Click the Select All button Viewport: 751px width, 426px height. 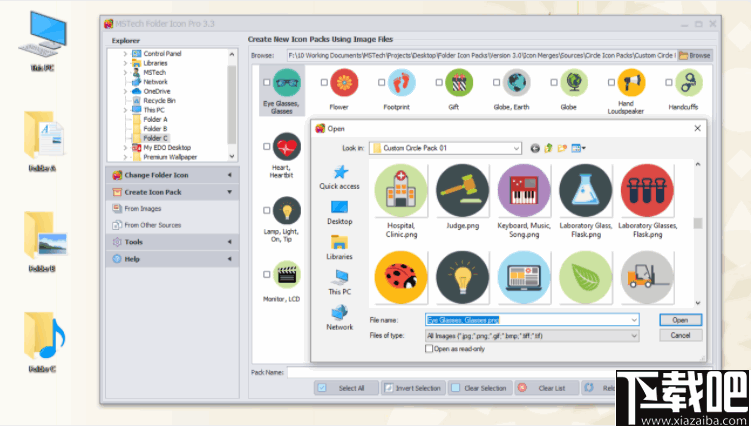pyautogui.click(x=346, y=388)
